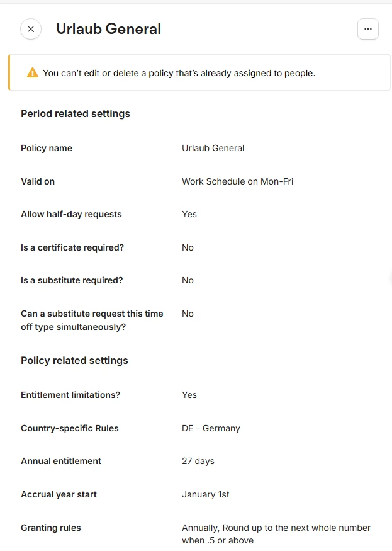Select the Policy name value Urlaub General
The height and width of the screenshot is (551, 392).
(x=213, y=148)
